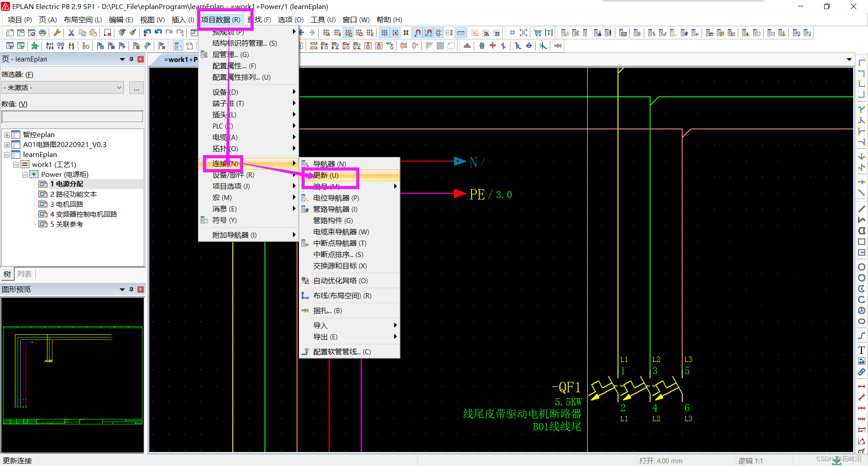Toggle snap to grid option
The width and height of the screenshot is (868, 466).
pos(395,33)
